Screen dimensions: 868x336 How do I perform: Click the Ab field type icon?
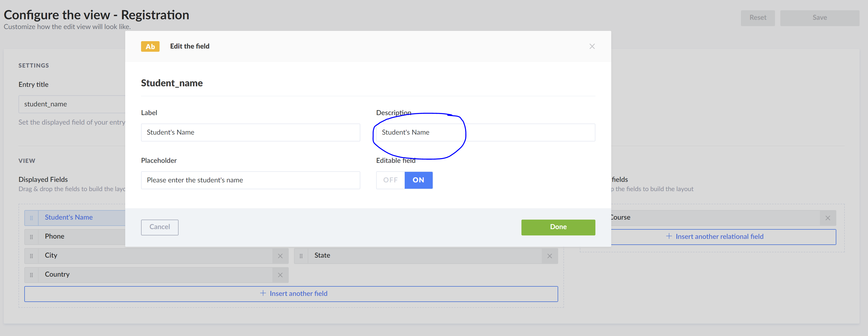(x=150, y=46)
